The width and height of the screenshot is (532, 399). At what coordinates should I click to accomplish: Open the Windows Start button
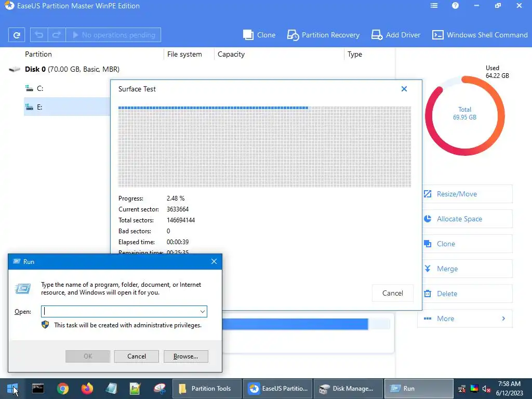pos(12,389)
